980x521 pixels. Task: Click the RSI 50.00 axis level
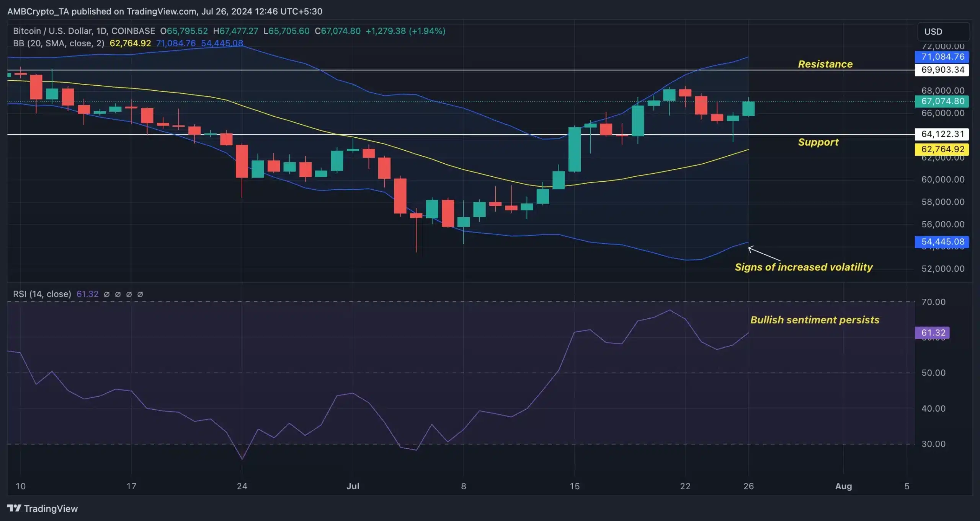coord(933,373)
